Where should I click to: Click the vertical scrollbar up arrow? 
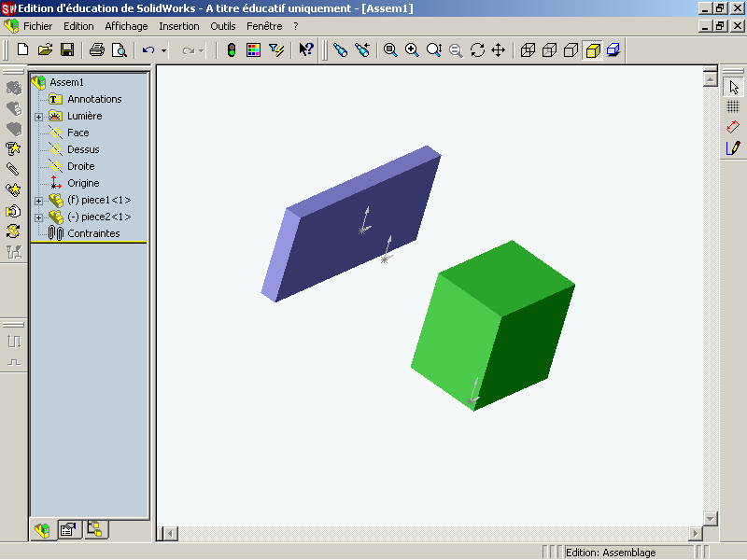coord(710,79)
